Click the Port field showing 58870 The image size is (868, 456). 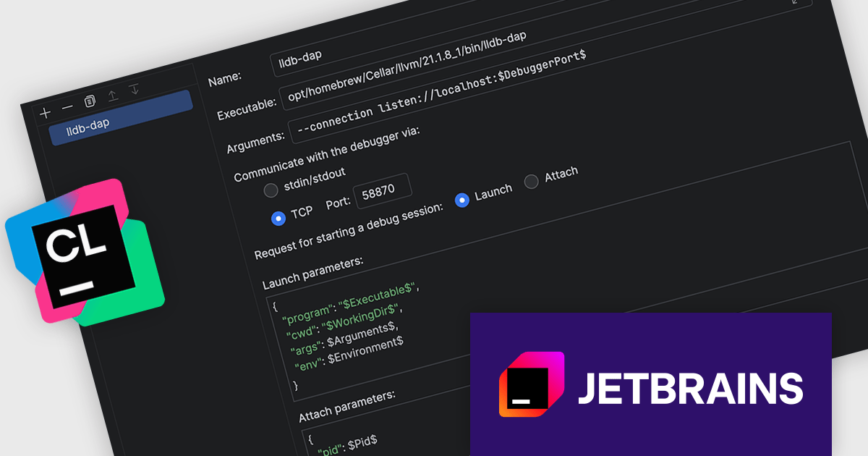pyautogui.click(x=383, y=192)
